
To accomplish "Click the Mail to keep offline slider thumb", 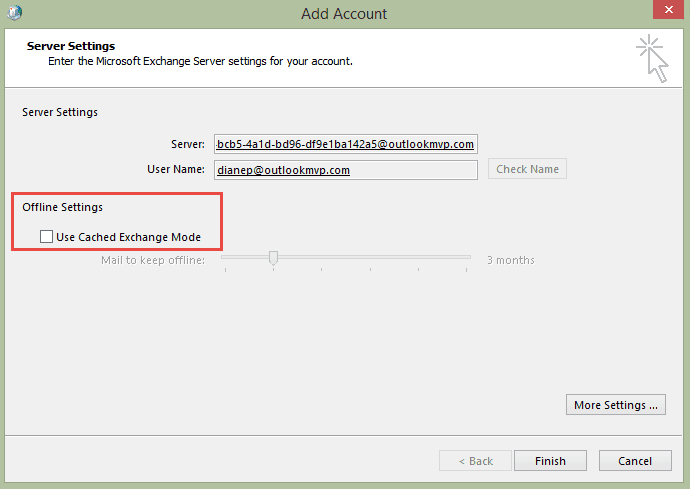I will [273, 258].
